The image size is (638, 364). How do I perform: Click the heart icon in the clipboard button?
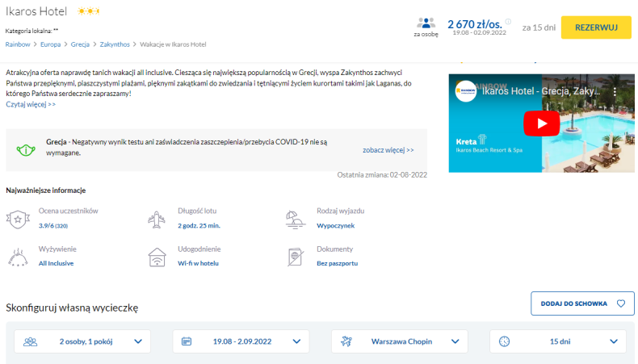pos(621,303)
